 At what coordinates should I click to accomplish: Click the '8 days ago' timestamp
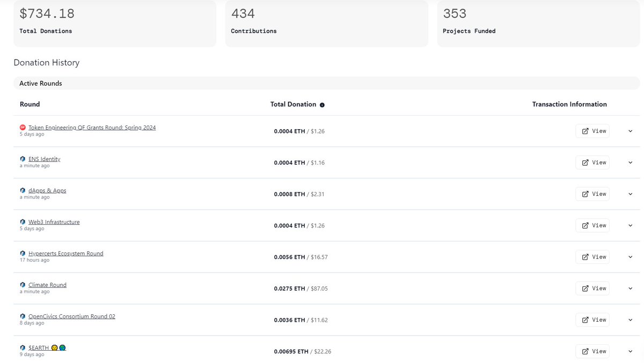32,323
